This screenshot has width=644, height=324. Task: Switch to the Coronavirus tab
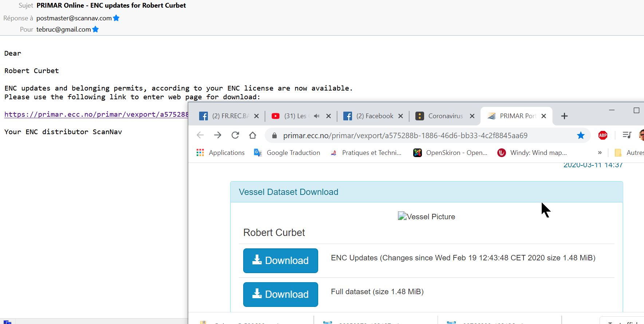tap(440, 116)
